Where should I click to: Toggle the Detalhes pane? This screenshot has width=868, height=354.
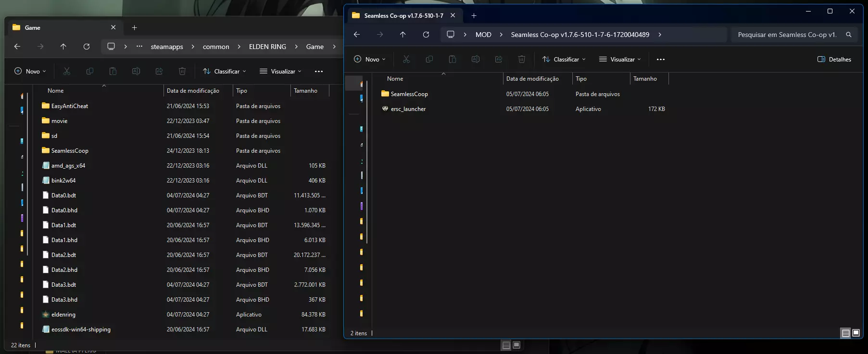(834, 60)
